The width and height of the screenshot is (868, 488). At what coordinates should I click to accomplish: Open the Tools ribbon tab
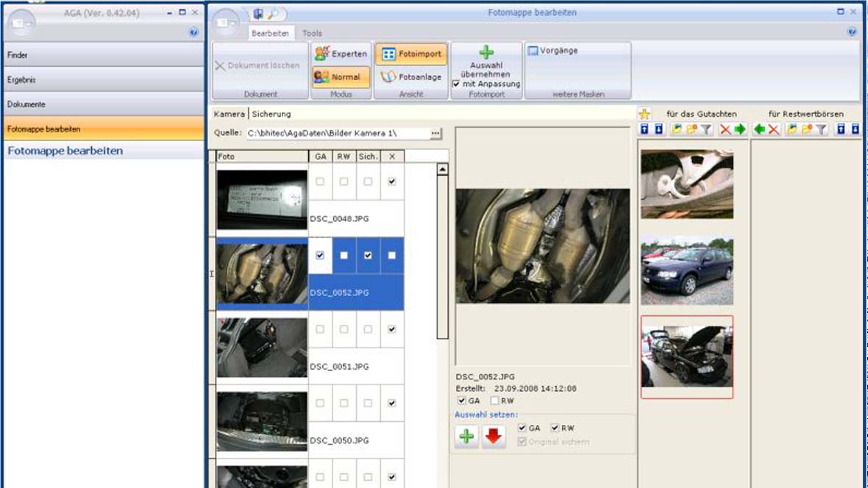pyautogui.click(x=312, y=33)
